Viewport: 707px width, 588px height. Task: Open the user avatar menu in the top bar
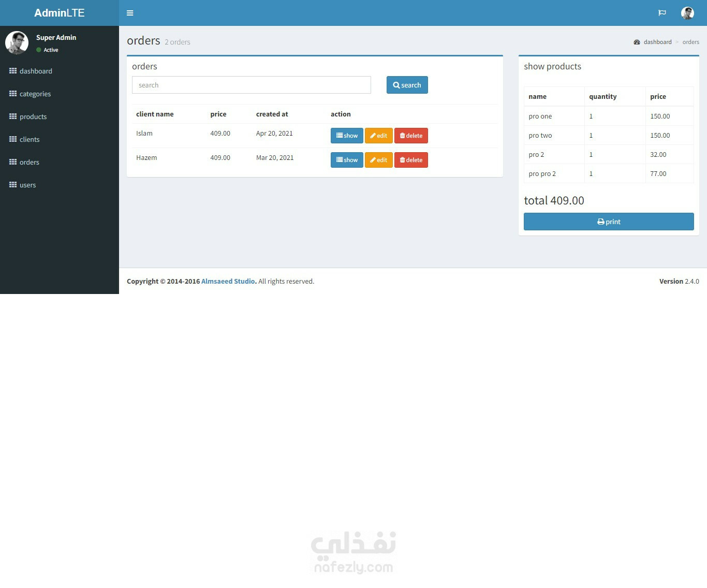tap(687, 13)
